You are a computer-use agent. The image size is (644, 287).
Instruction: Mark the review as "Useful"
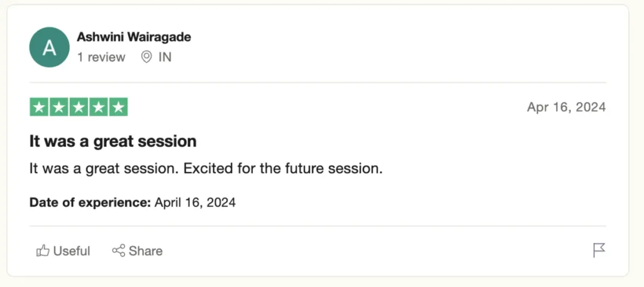click(71, 251)
